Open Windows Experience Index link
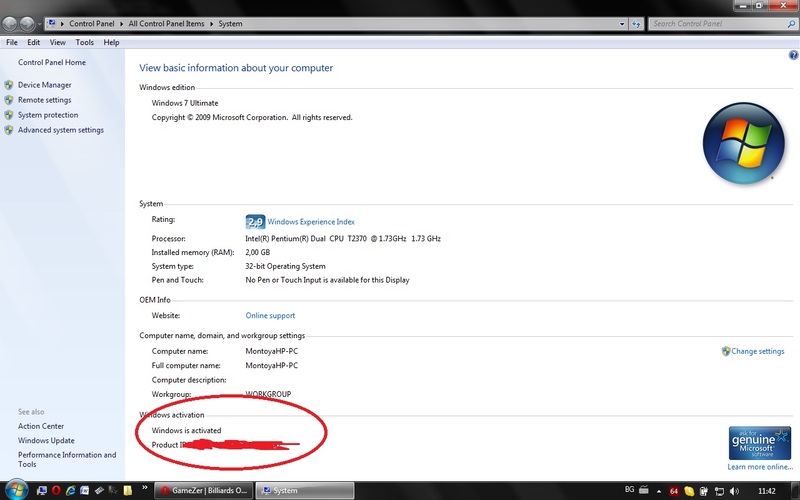Viewport: 800px width, 500px height. [311, 222]
